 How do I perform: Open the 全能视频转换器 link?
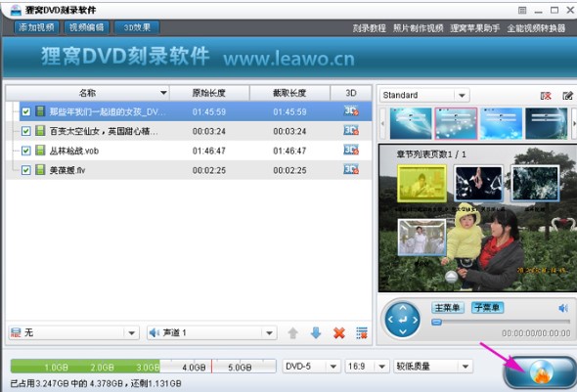[536, 28]
